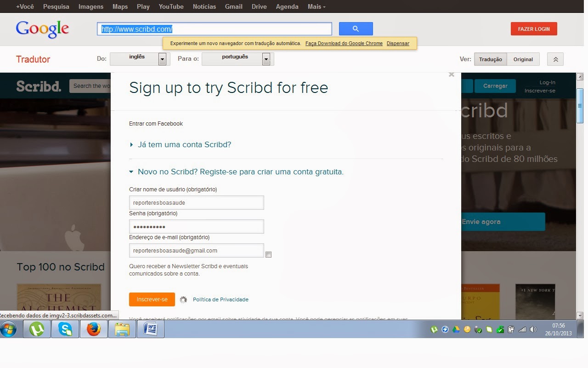Open +Você in the Google bar

click(25, 6)
